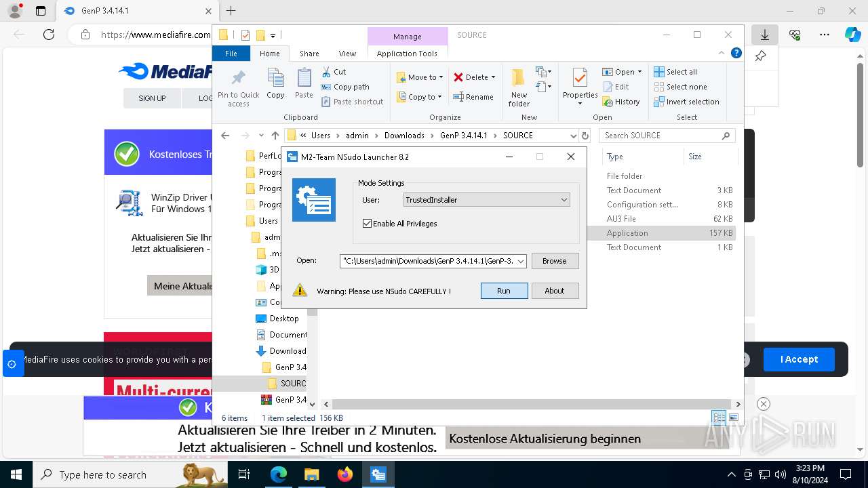Close the bottom advertisement with the X icon
The image size is (868, 488).
point(764,404)
